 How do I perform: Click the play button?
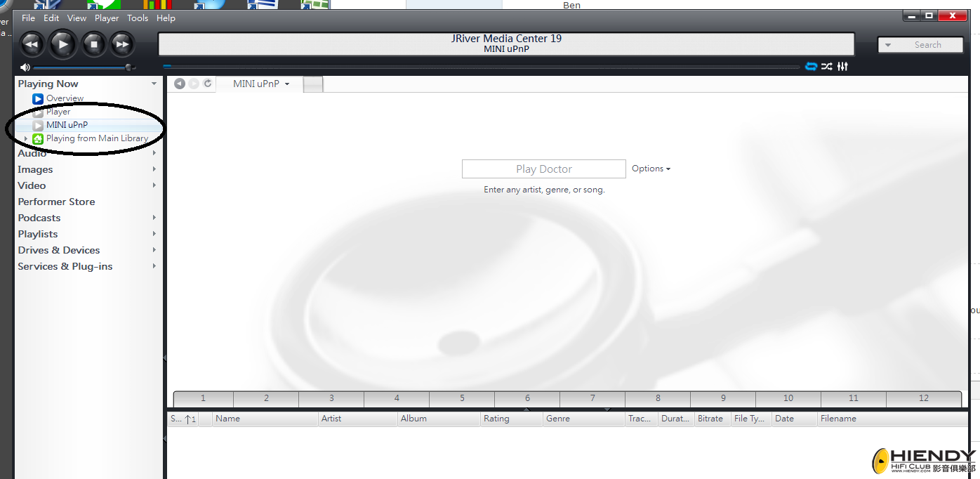click(63, 44)
